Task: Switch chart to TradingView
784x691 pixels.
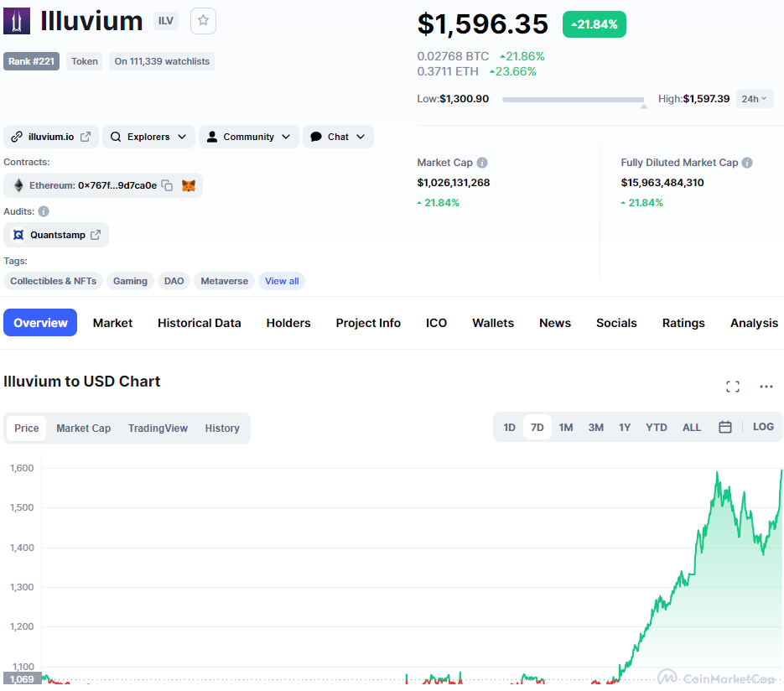Action: pyautogui.click(x=158, y=429)
